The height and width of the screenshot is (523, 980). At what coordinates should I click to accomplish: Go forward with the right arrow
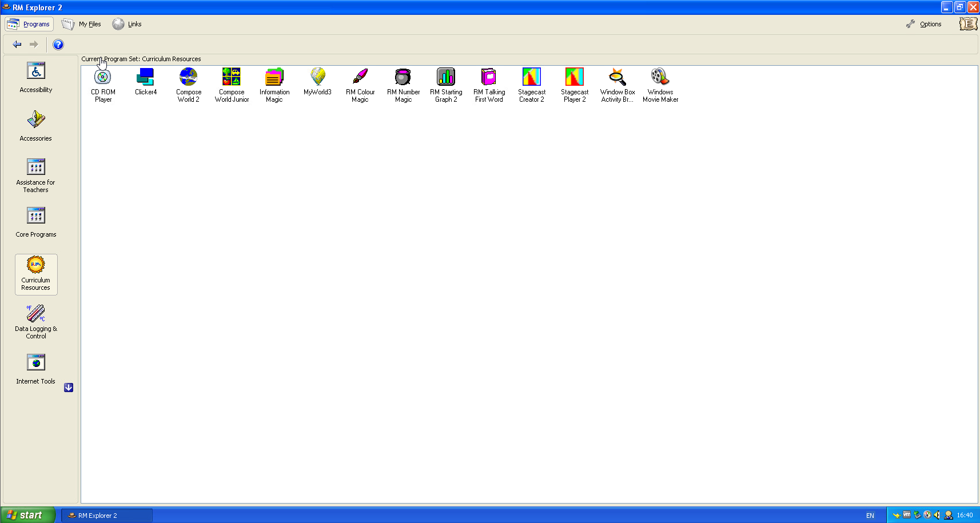[x=34, y=45]
